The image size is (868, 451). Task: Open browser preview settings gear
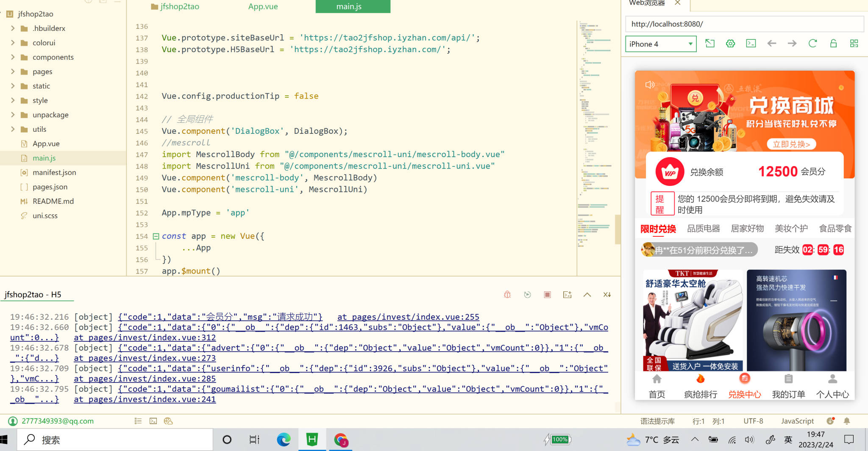[730, 44]
